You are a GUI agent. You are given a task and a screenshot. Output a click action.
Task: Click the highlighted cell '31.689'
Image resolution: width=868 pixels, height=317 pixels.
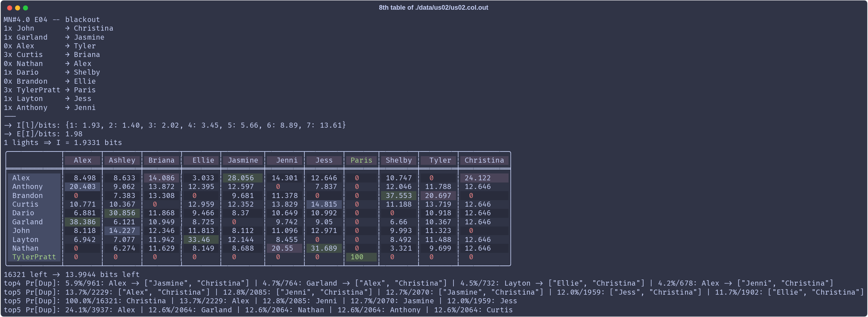(324, 248)
